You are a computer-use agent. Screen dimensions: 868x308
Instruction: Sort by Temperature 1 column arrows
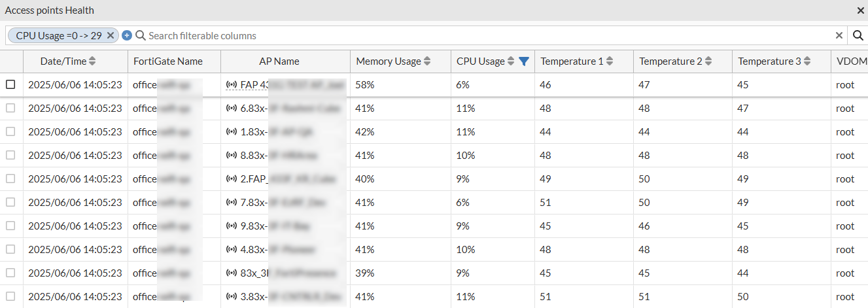610,61
